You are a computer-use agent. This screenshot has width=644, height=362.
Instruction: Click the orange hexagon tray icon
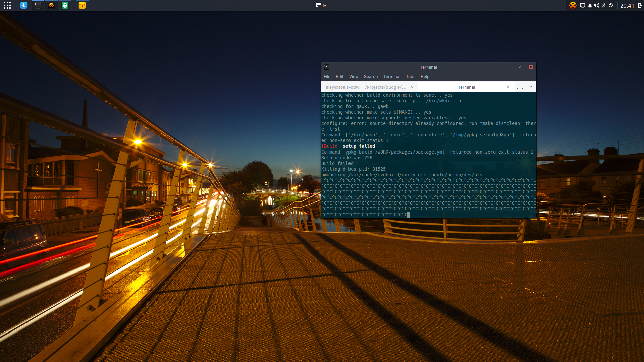[x=573, y=5]
